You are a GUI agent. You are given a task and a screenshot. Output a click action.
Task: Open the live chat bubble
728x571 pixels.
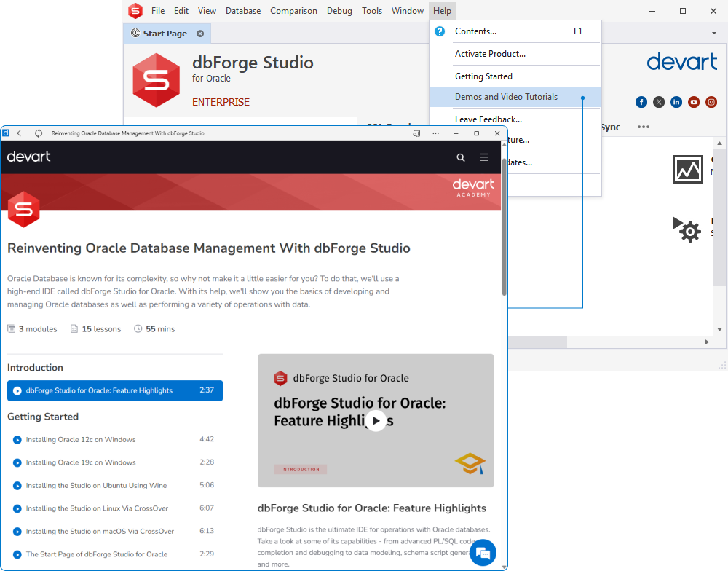tap(483, 552)
